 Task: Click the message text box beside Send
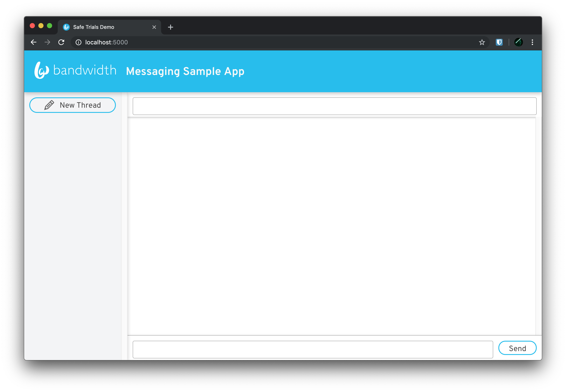pyautogui.click(x=313, y=349)
